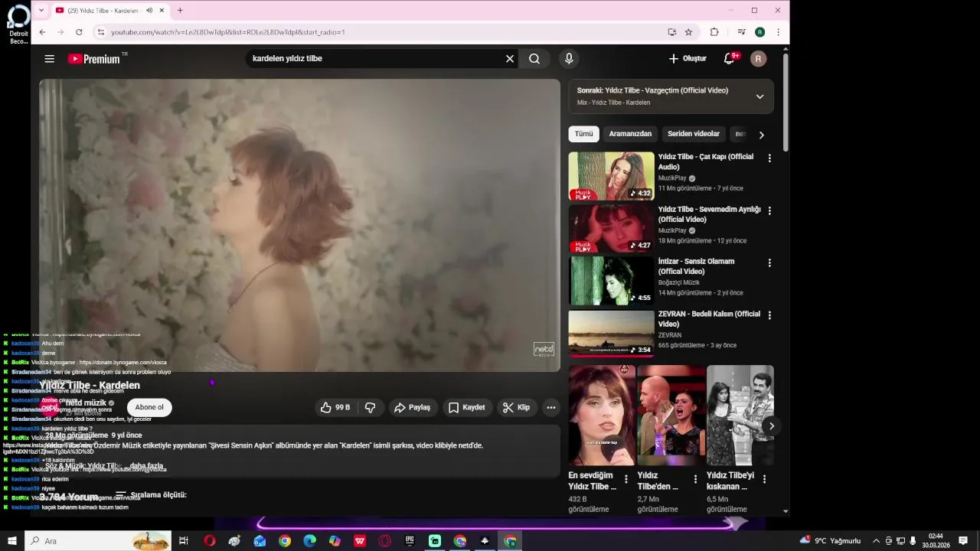Share the video via Paylaş

tap(413, 408)
